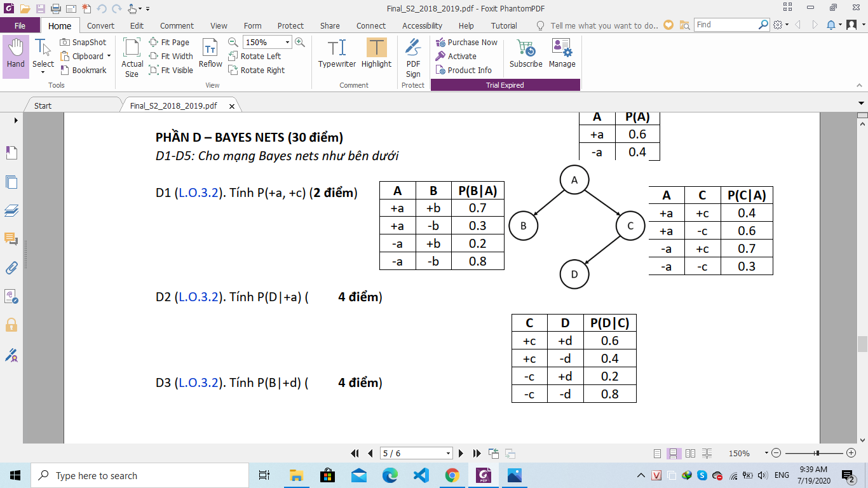Select the Typewriter tool
Image resolution: width=868 pixels, height=488 pixels.
tap(337, 53)
